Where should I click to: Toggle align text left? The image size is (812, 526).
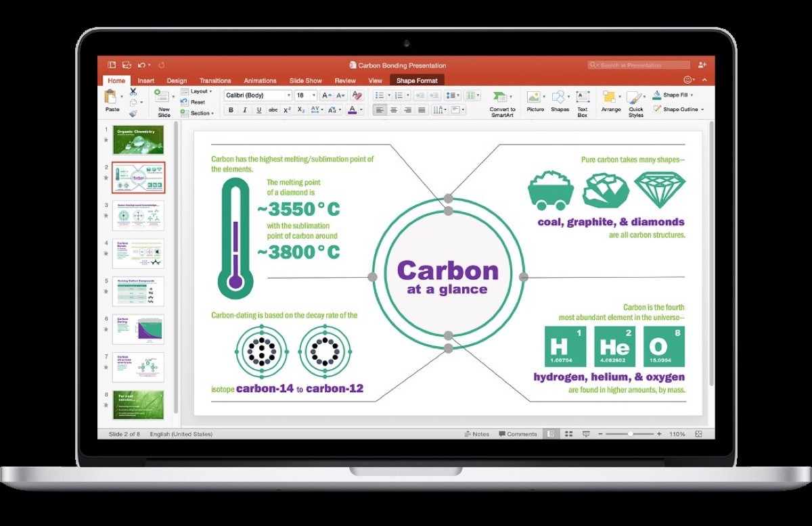tap(379, 110)
